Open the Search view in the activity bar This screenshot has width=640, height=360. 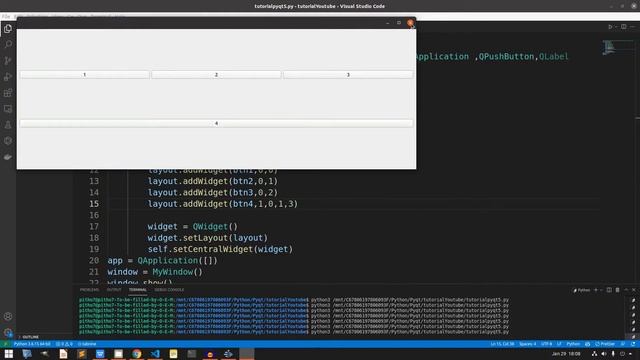(8, 44)
